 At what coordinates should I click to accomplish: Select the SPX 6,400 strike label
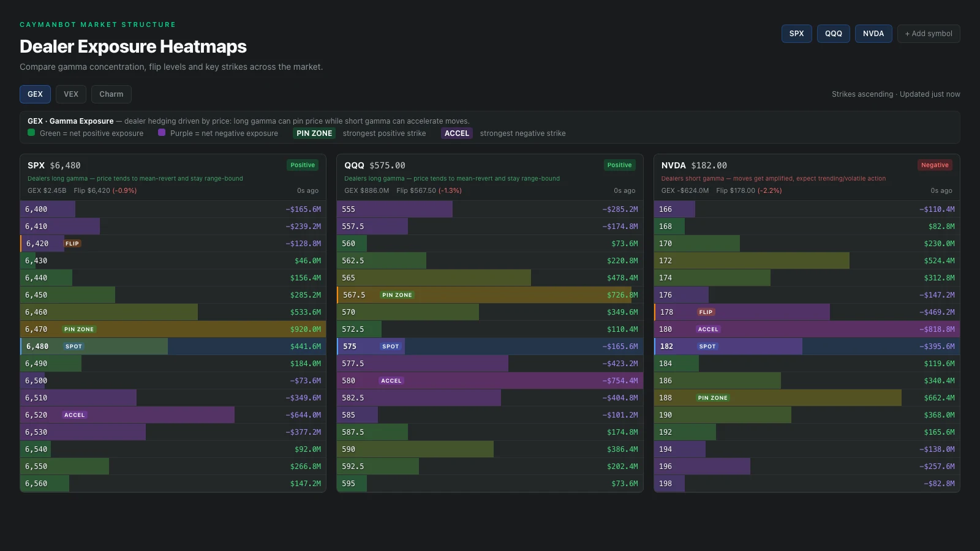[x=36, y=209]
